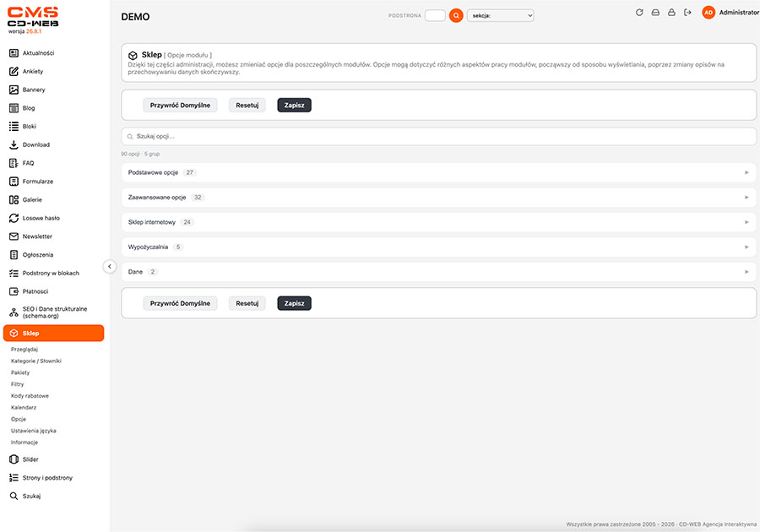Collapse the sidebar with the chevron button

pyautogui.click(x=110, y=267)
